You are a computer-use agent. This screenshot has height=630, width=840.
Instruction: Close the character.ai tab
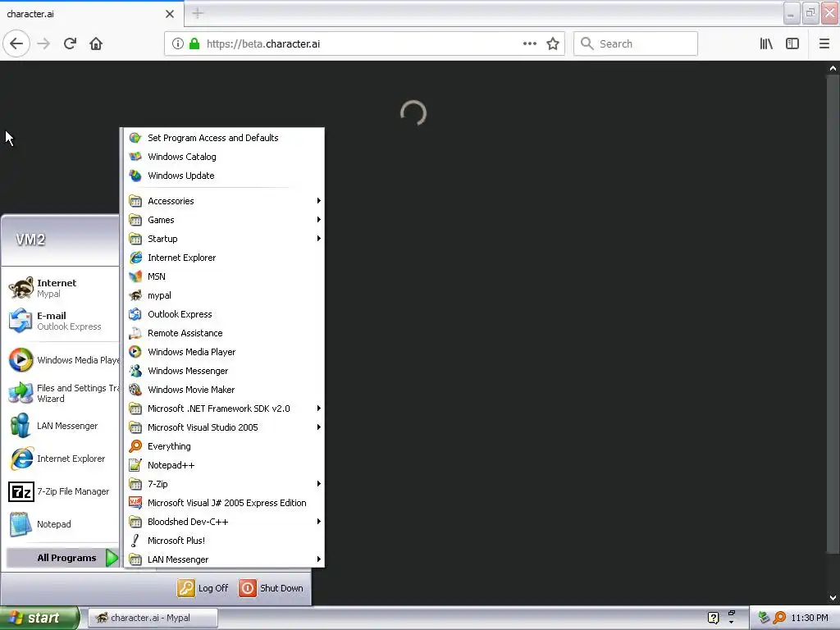coord(170,14)
